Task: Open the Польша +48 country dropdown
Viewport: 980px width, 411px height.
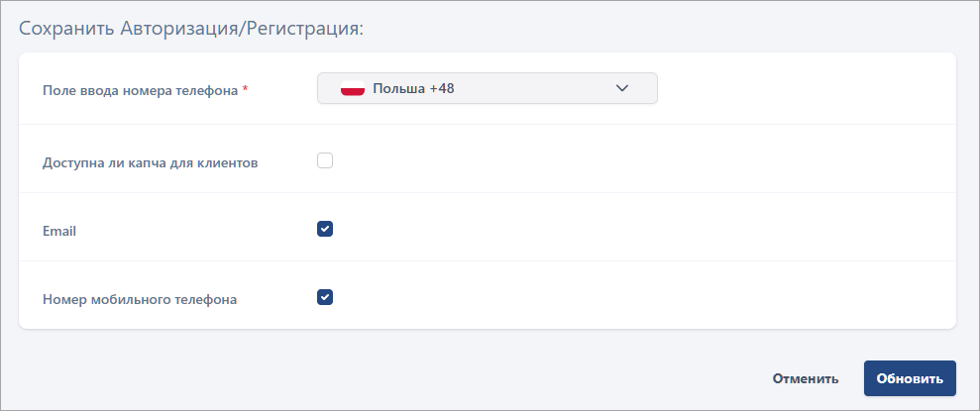Action: [x=487, y=88]
